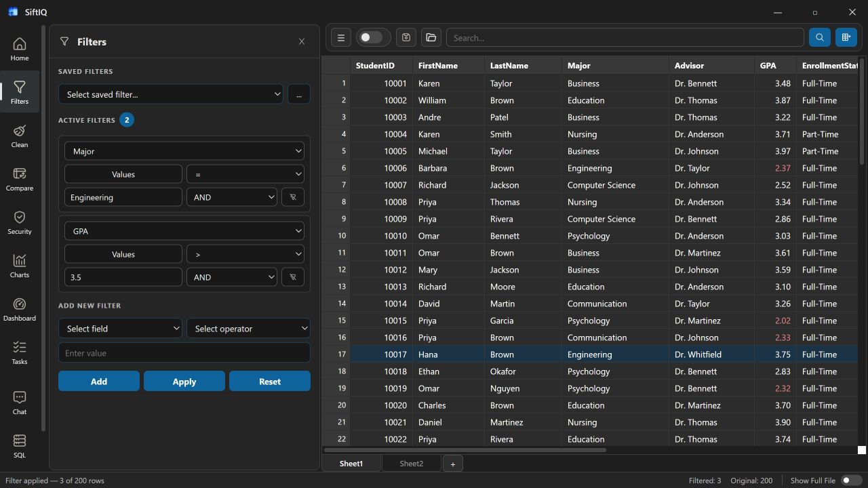This screenshot has width=868, height=488.
Task: Open the Clean tool in sidebar
Action: pos(20,136)
